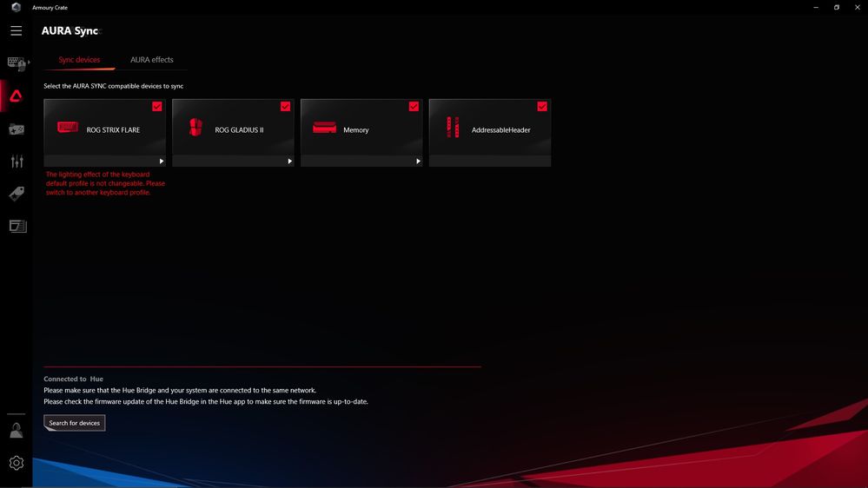
Task: Open the News panel icon
Action: (x=17, y=227)
